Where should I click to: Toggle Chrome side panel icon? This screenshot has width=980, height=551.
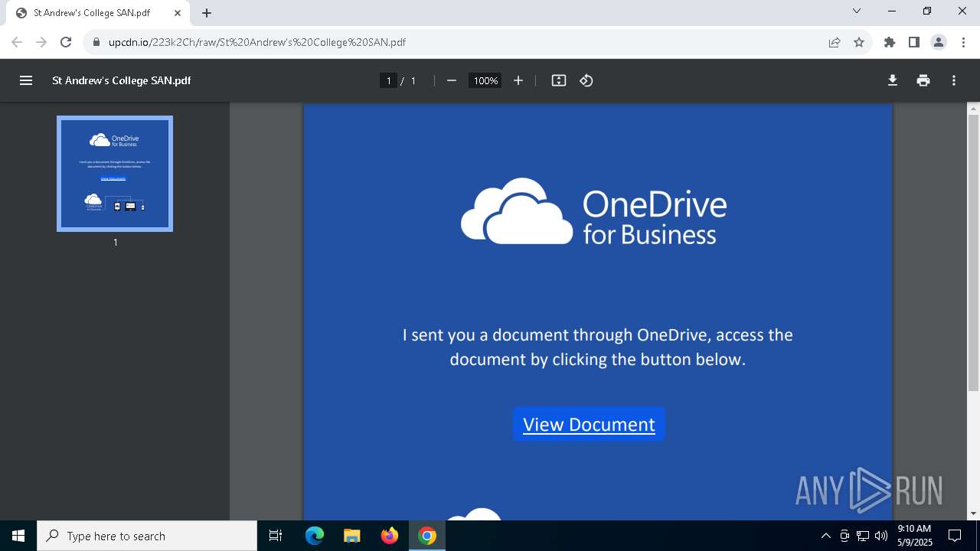[914, 42]
